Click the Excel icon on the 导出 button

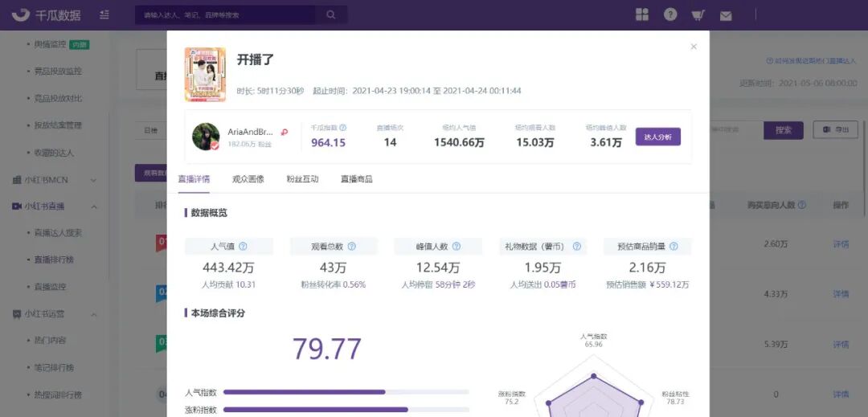(x=827, y=129)
